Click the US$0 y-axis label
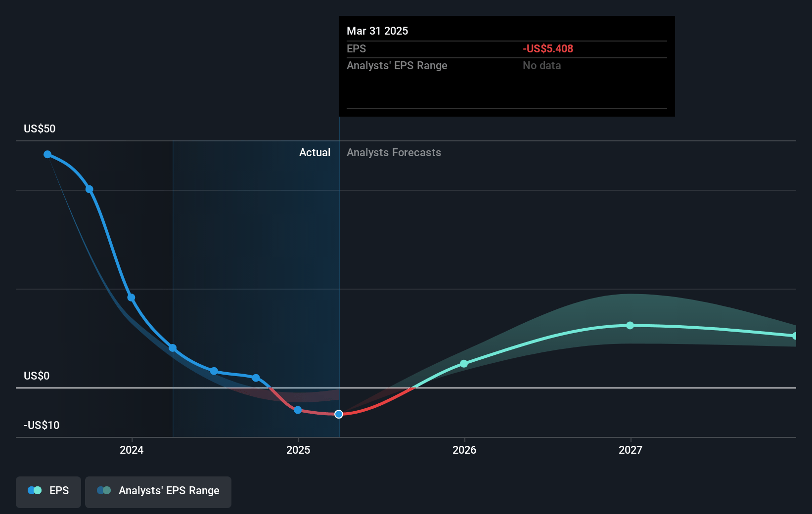The image size is (812, 514). point(37,376)
